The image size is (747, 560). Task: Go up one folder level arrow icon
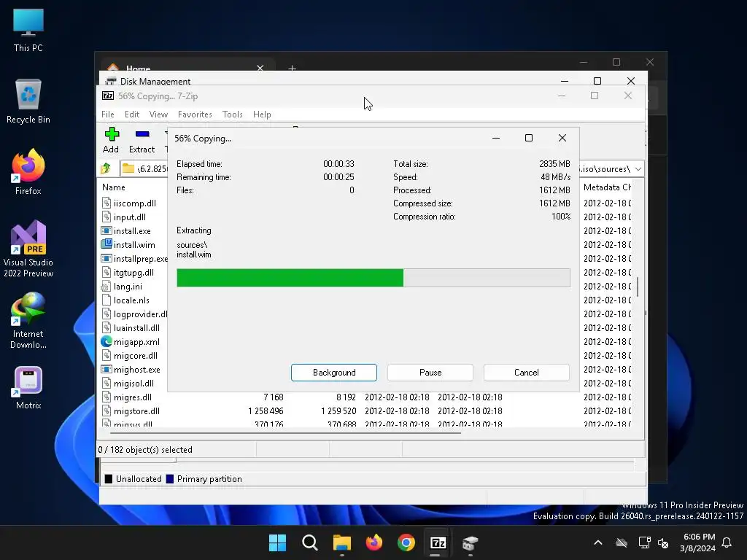click(x=106, y=168)
